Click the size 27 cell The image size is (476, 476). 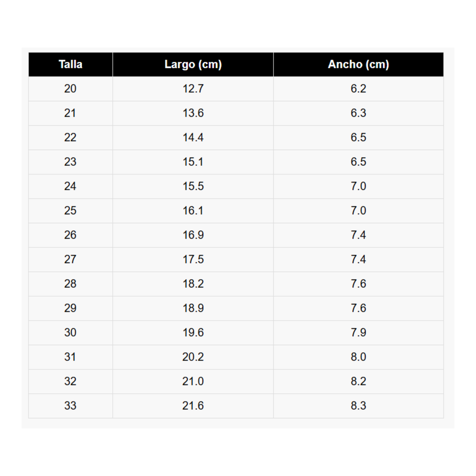pos(70,260)
